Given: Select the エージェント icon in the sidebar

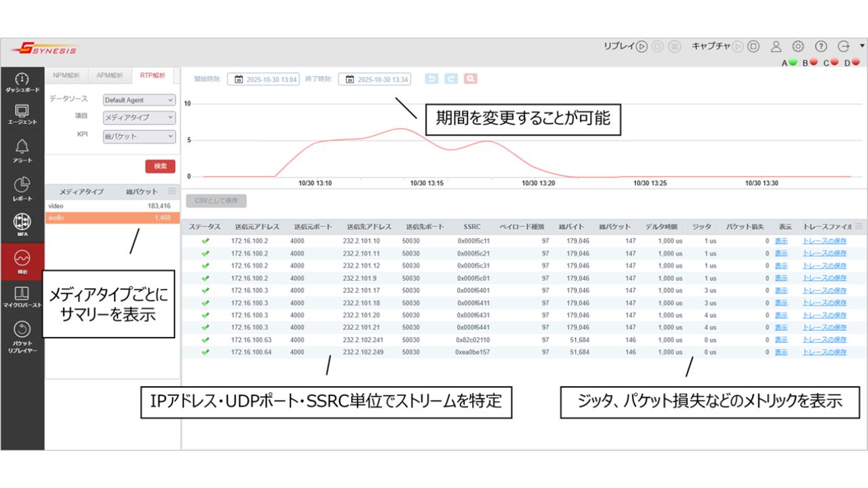Looking at the screenshot, I should point(23,112).
